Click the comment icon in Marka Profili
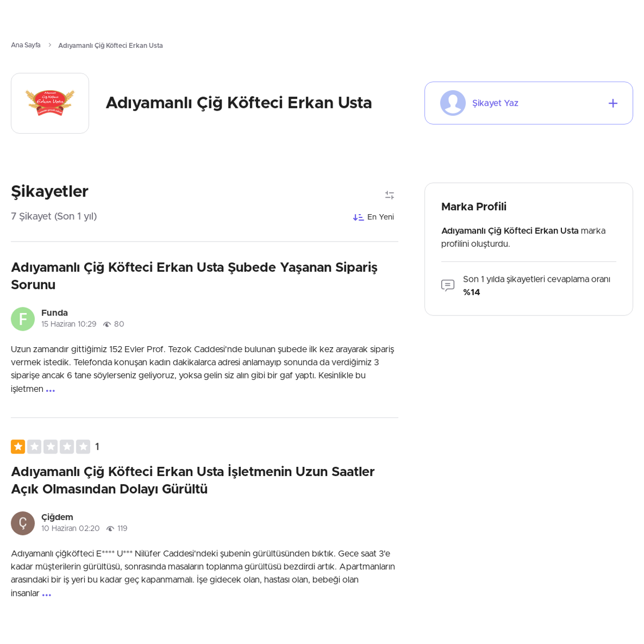The height and width of the screenshot is (644, 644). coord(448,286)
